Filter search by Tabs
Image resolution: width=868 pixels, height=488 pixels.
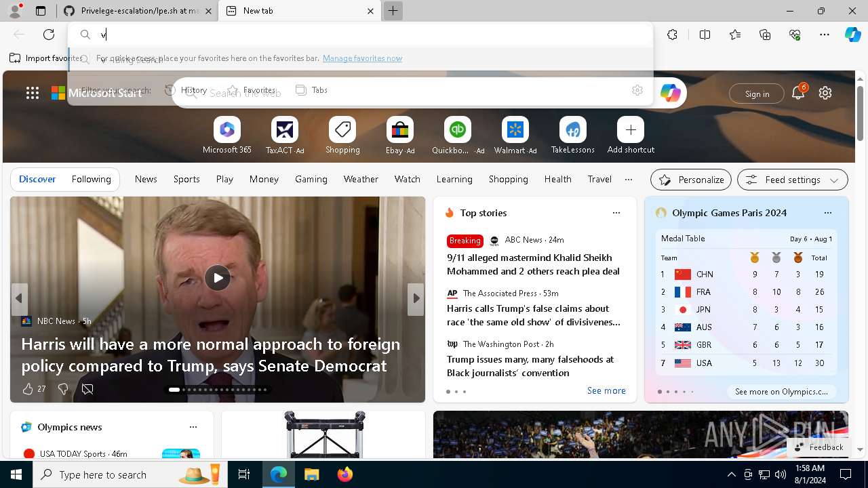pyautogui.click(x=312, y=90)
